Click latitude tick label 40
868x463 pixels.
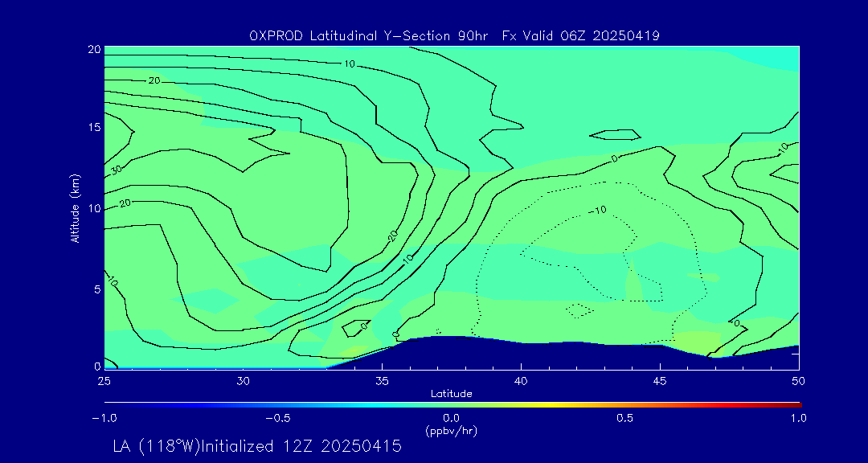pyautogui.click(x=521, y=381)
